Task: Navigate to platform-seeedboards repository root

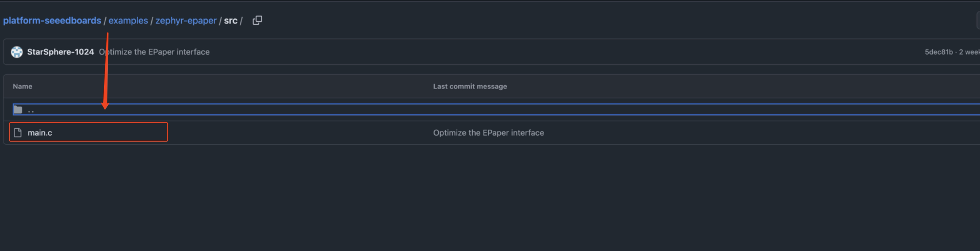Action: (x=52, y=21)
